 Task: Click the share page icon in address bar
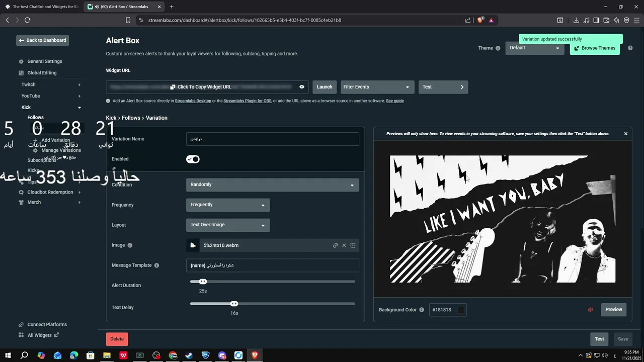click(468, 20)
